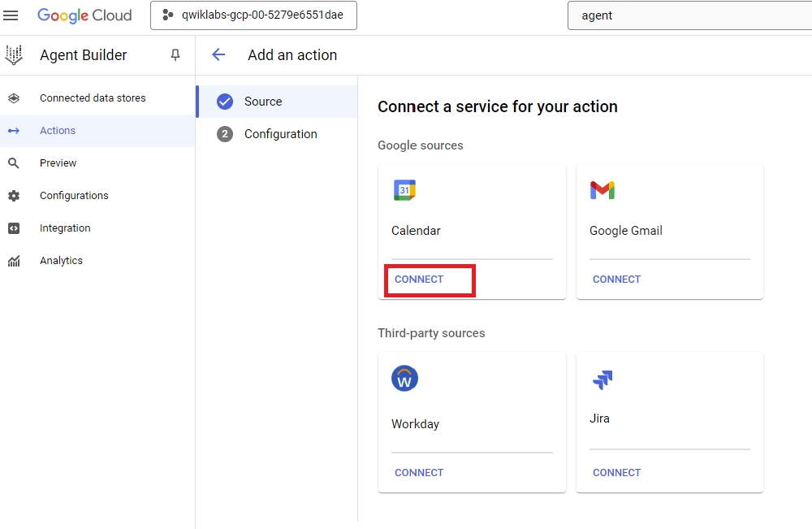Click the Actions arrow icon in sidebar
812x529 pixels.
pos(14,130)
